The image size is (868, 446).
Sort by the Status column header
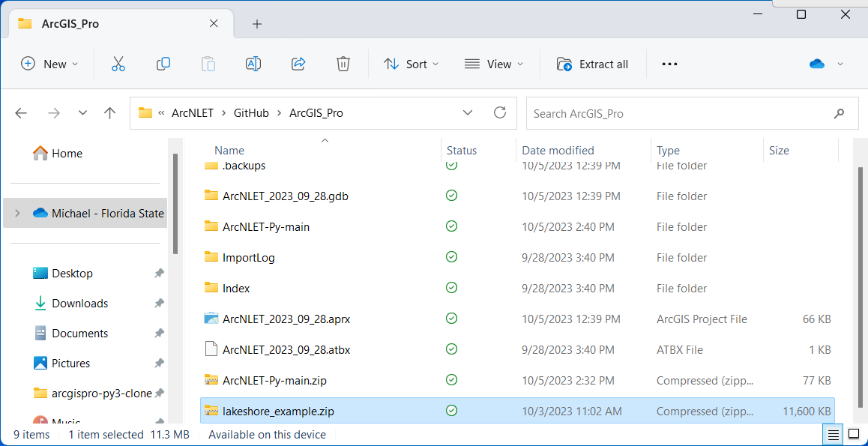[462, 151]
